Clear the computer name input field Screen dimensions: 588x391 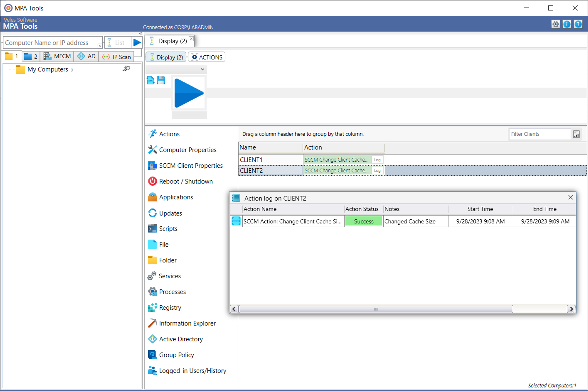coord(100,46)
